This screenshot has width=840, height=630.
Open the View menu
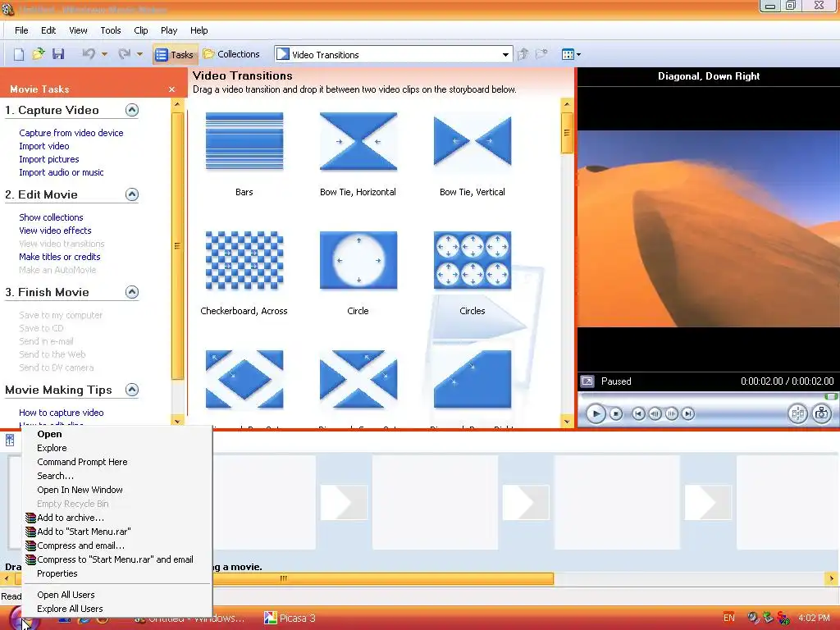pyautogui.click(x=78, y=30)
